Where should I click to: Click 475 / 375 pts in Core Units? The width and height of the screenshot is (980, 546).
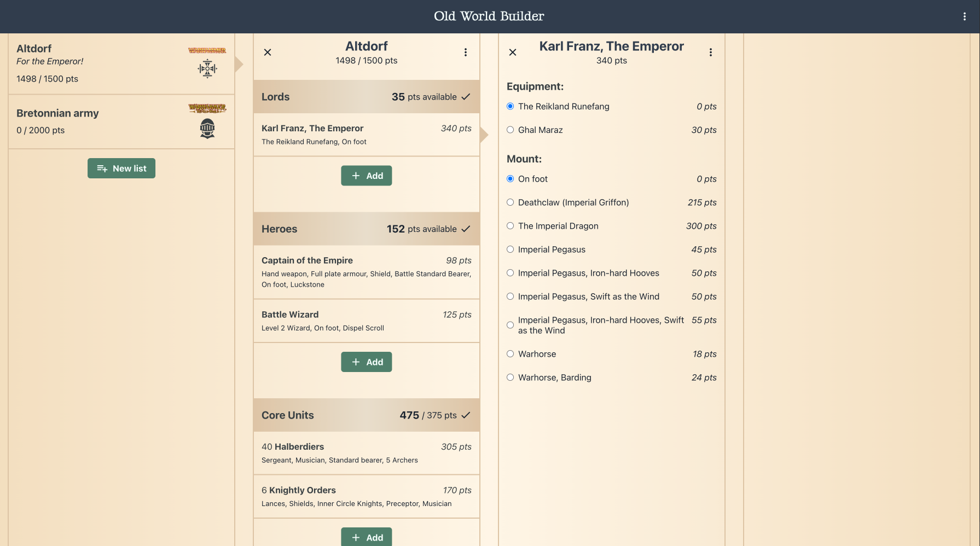[428, 415]
